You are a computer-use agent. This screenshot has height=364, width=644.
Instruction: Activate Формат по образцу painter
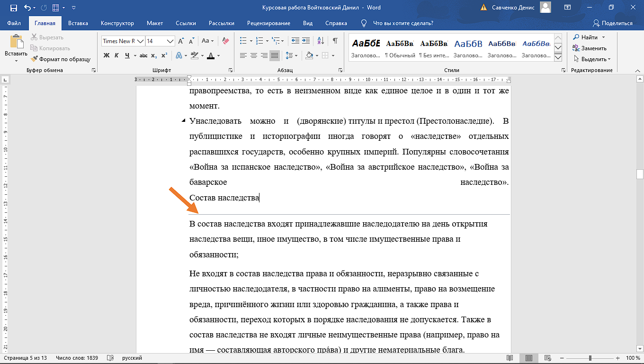coord(61,59)
